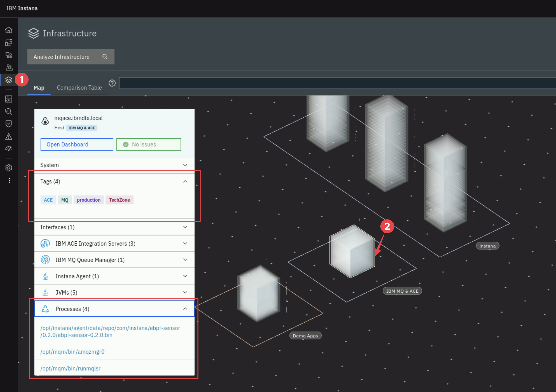Open the shield check icon in sidebar
Screen dimensions: 556x392
click(9, 124)
